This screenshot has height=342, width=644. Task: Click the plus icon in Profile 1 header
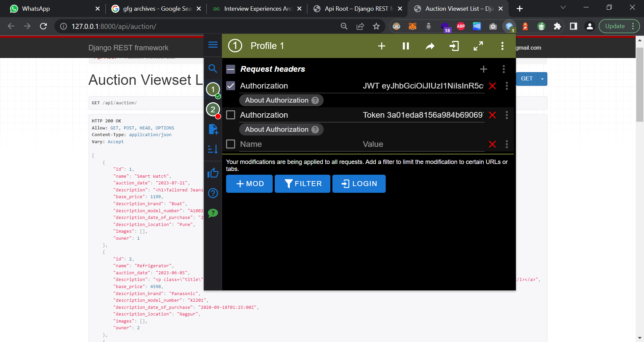pos(382,46)
